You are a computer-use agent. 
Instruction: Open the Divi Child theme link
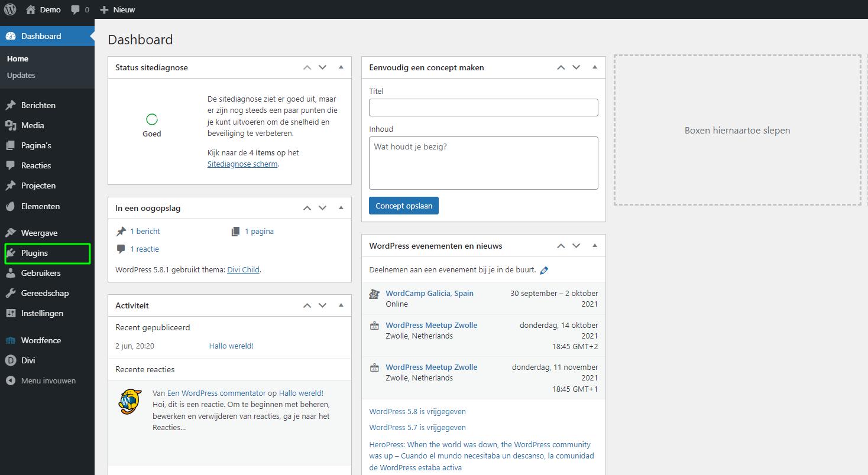tap(243, 270)
